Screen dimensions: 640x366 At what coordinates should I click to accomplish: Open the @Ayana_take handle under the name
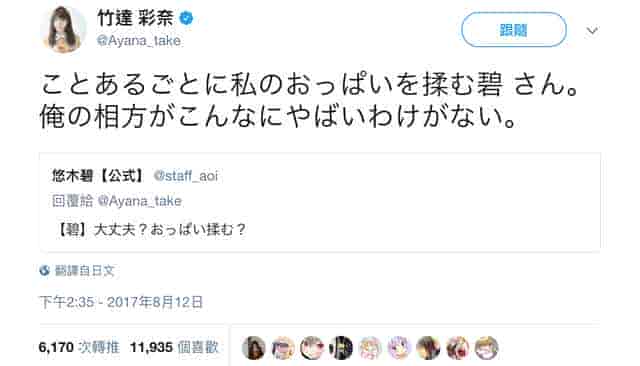coord(139,41)
